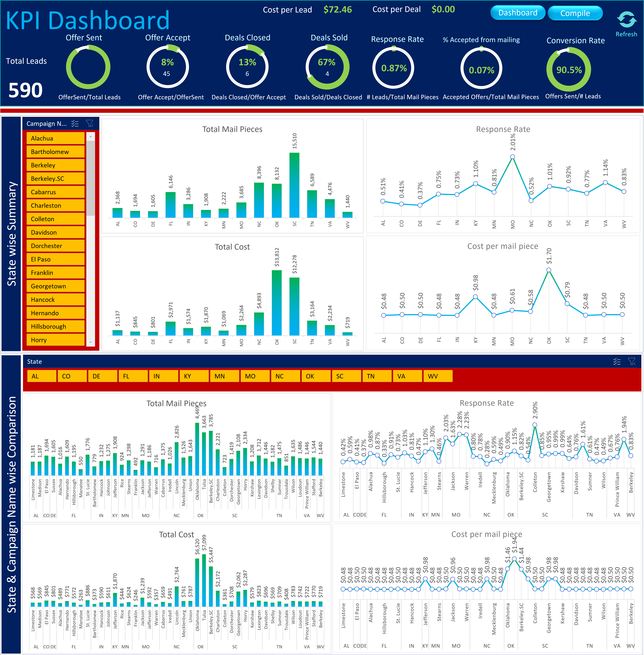Select Davidson campaign in slicer
Viewport: 644px width, 655px height.
[55, 232]
